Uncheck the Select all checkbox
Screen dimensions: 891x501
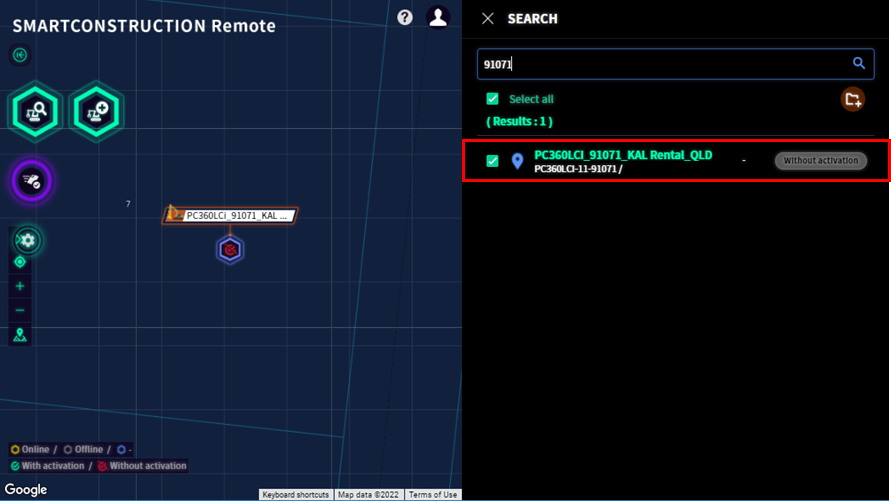[x=493, y=99]
